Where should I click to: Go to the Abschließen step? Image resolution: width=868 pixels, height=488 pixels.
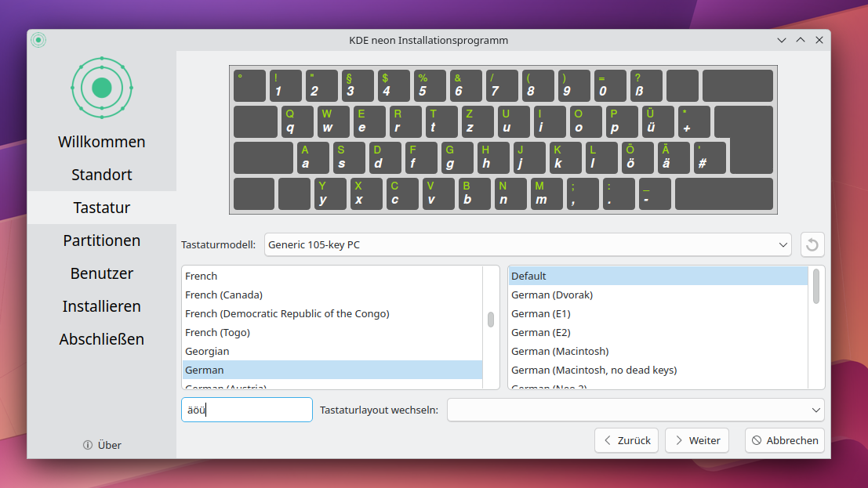click(x=102, y=339)
